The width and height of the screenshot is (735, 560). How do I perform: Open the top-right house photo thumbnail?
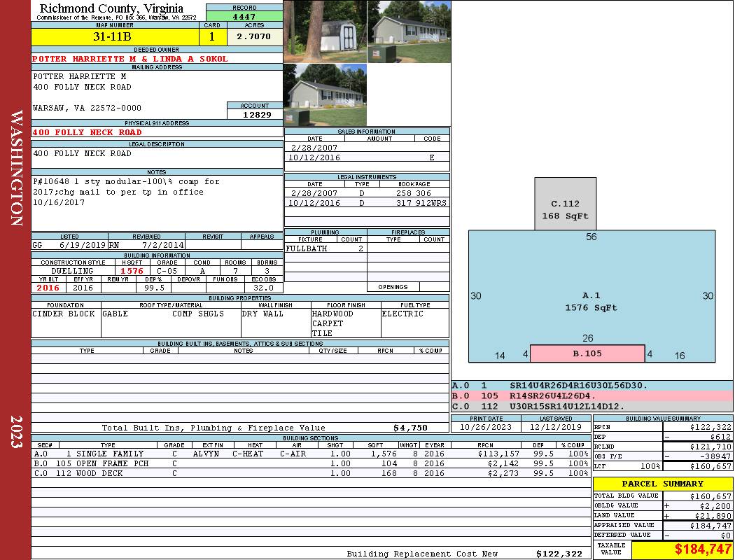coord(409,31)
